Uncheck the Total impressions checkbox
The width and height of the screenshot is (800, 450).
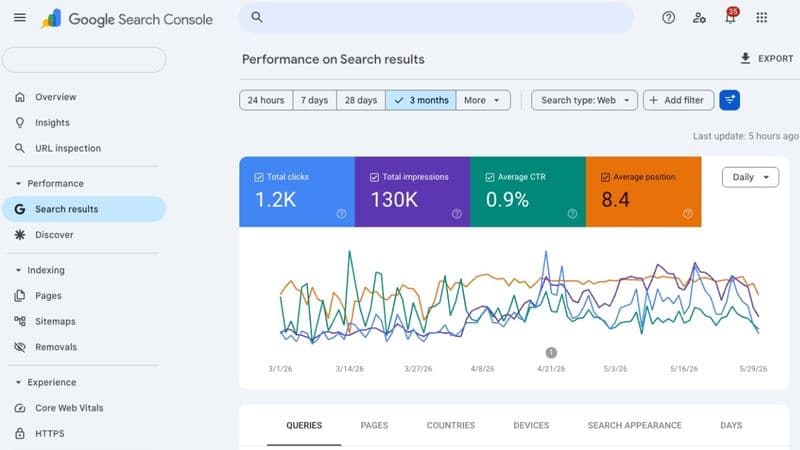[x=374, y=177]
